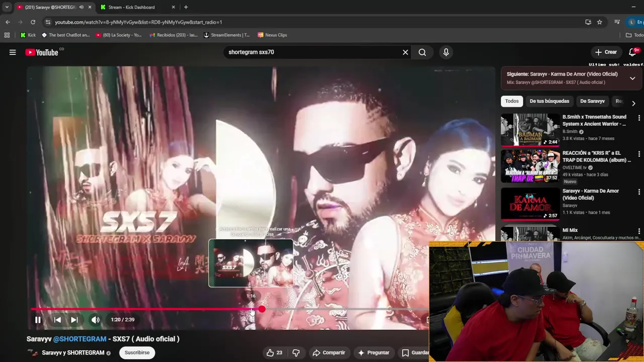This screenshot has width=644, height=362.
Task: Open the media controls icon in toolbar
Action: pos(617,22)
